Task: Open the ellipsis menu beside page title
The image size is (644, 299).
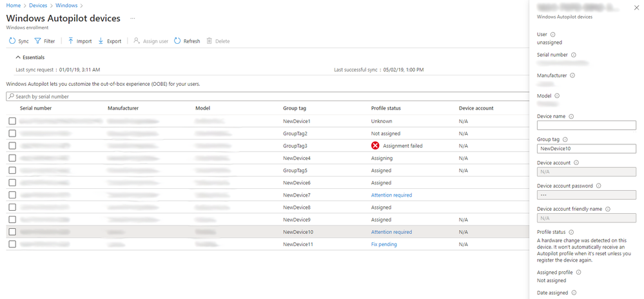Action: pyautogui.click(x=132, y=19)
